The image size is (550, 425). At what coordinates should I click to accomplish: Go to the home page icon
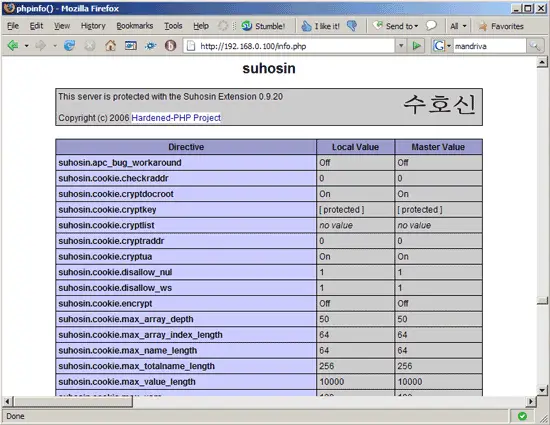110,46
